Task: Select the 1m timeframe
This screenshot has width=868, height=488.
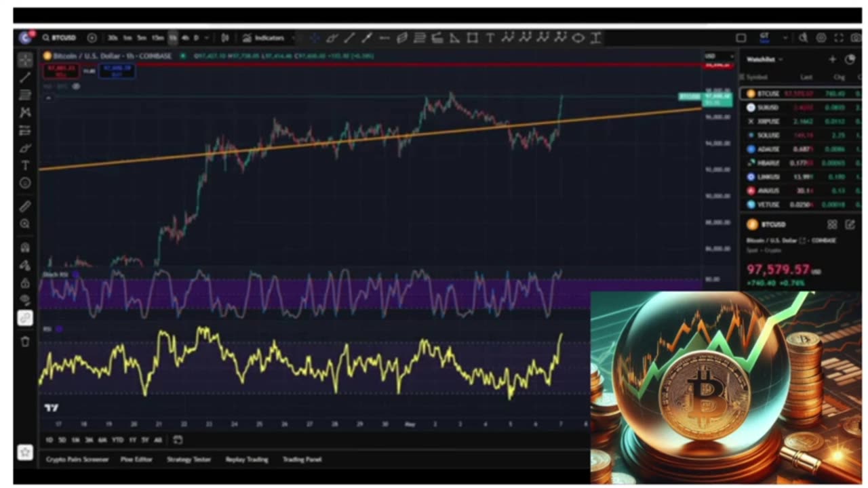Action: click(127, 38)
